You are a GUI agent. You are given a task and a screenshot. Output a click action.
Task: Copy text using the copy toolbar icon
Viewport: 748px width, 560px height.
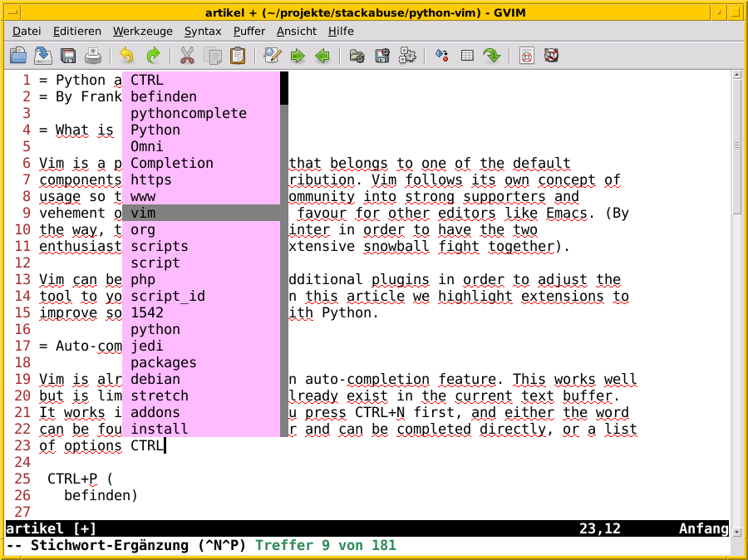[213, 56]
